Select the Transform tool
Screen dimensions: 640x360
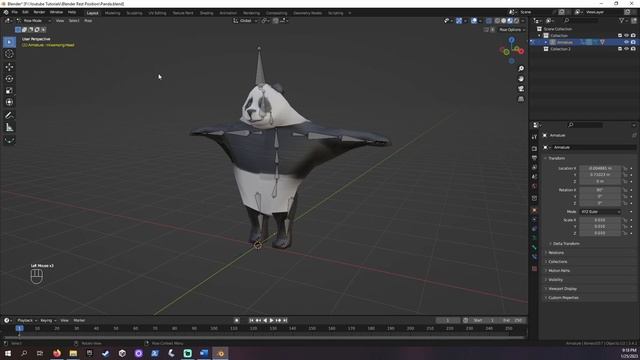pos(9,102)
